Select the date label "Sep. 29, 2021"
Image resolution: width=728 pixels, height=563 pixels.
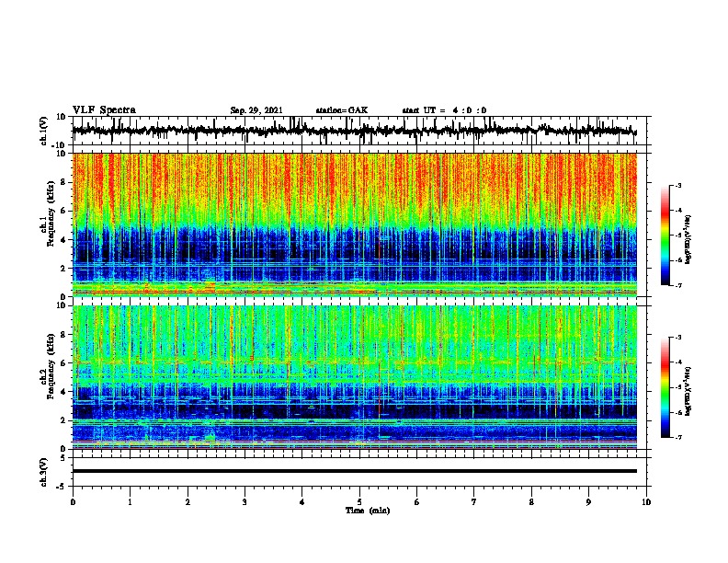256,110
